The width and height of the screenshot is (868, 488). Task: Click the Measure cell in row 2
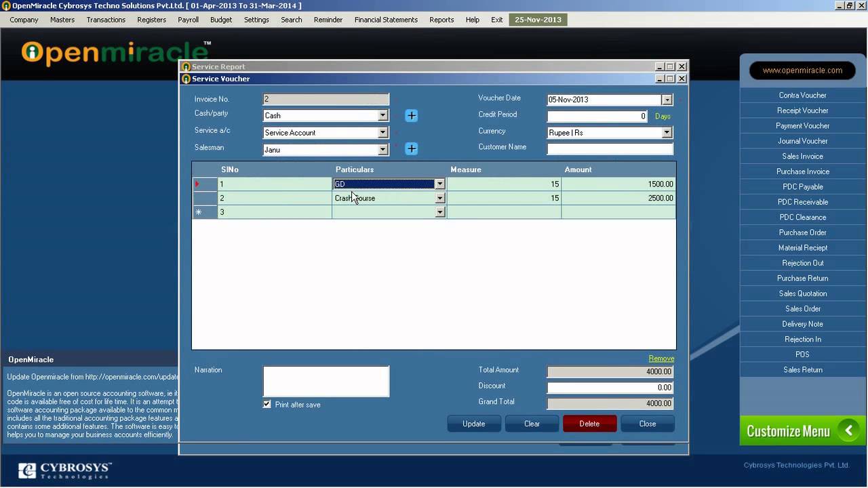tap(504, 199)
